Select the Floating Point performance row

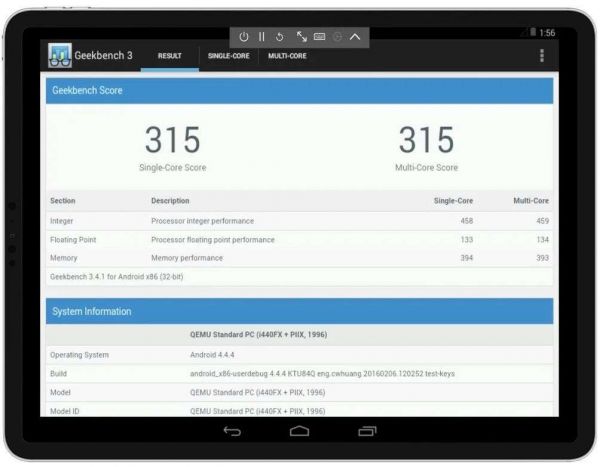299,239
